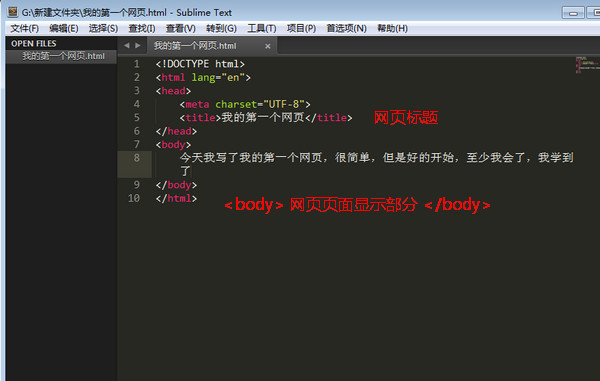The image size is (600, 381).
Task: Open the 文件(F) menu
Action: [24, 28]
